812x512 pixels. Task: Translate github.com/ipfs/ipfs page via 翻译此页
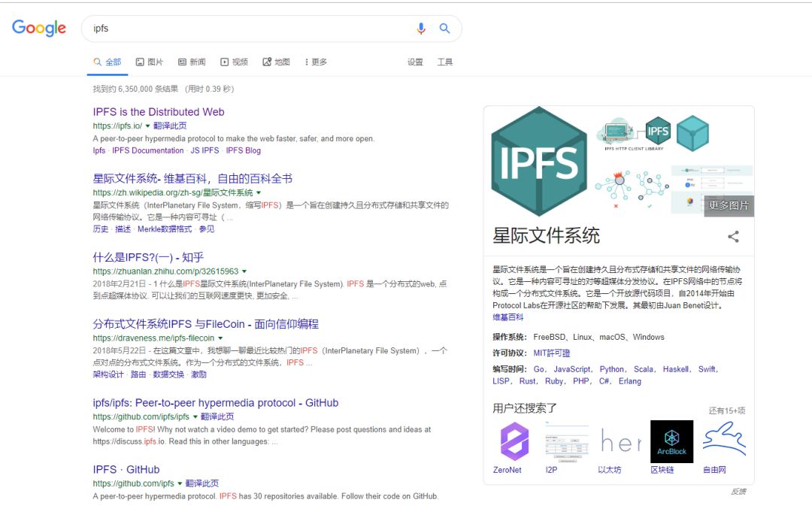pyautogui.click(x=217, y=417)
